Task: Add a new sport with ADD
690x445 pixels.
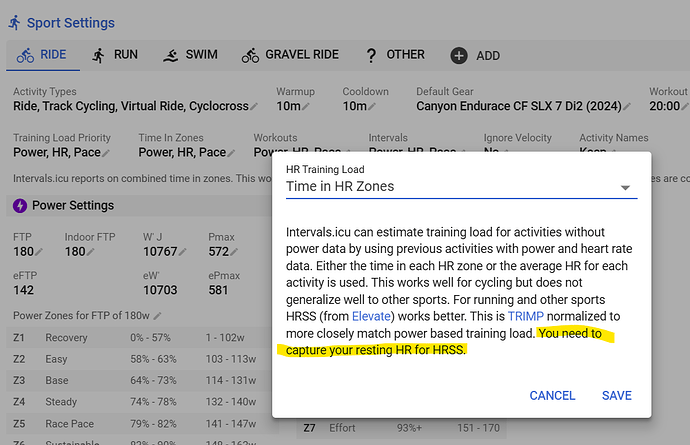Action: click(x=475, y=56)
